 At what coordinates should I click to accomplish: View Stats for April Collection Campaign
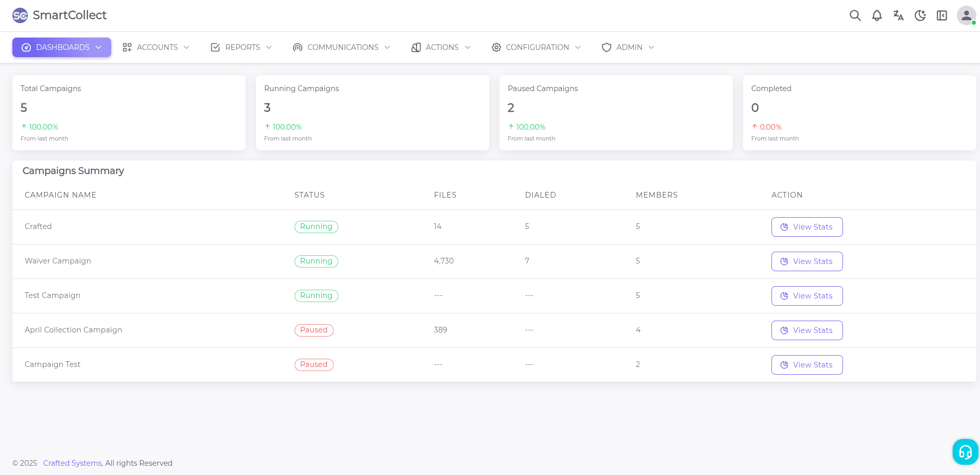pyautogui.click(x=806, y=330)
